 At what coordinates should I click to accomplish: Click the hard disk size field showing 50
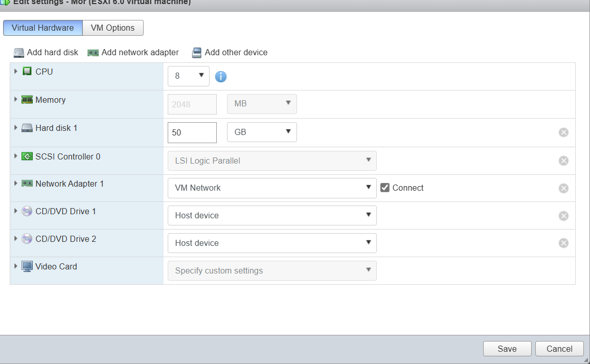pyautogui.click(x=192, y=132)
